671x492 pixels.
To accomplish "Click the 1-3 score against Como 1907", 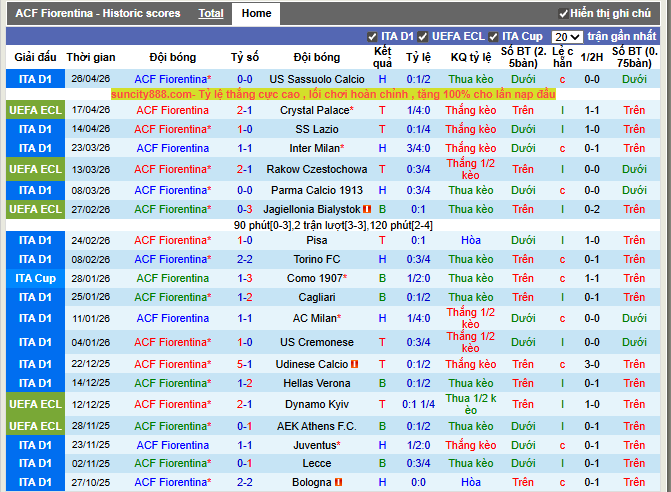I will pos(245,278).
